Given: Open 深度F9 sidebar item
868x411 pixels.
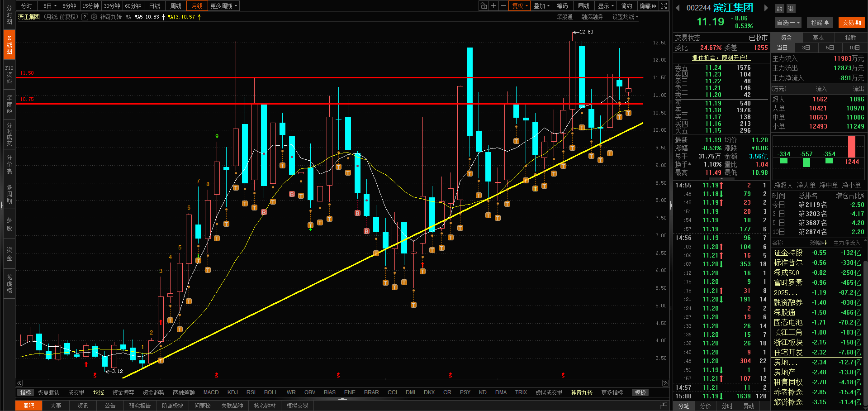Looking at the screenshot, I should coord(9,104).
